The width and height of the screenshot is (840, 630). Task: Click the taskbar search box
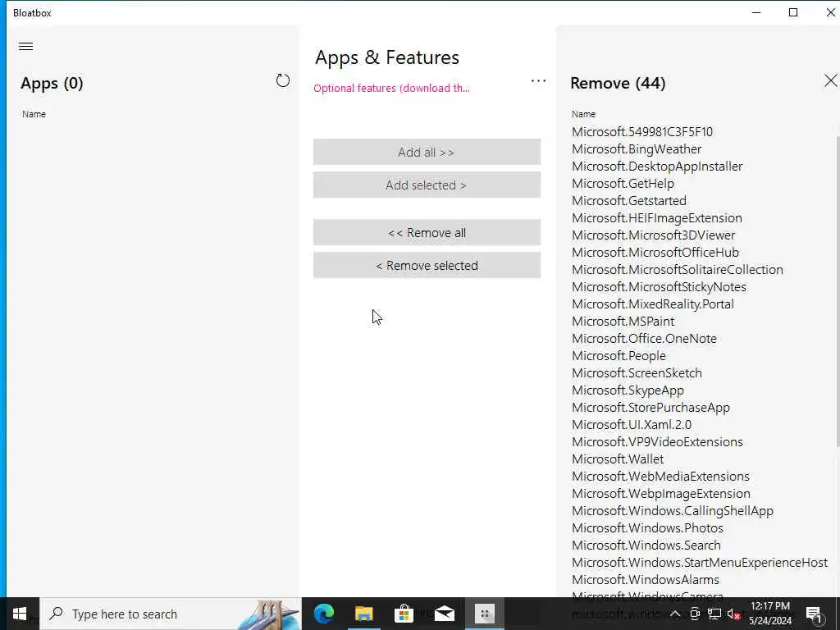coord(171,614)
